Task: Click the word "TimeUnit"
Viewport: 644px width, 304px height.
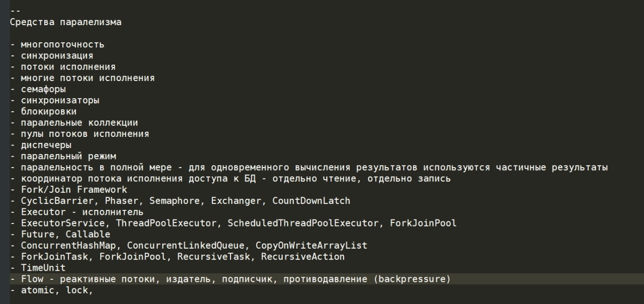Action: coord(43,268)
